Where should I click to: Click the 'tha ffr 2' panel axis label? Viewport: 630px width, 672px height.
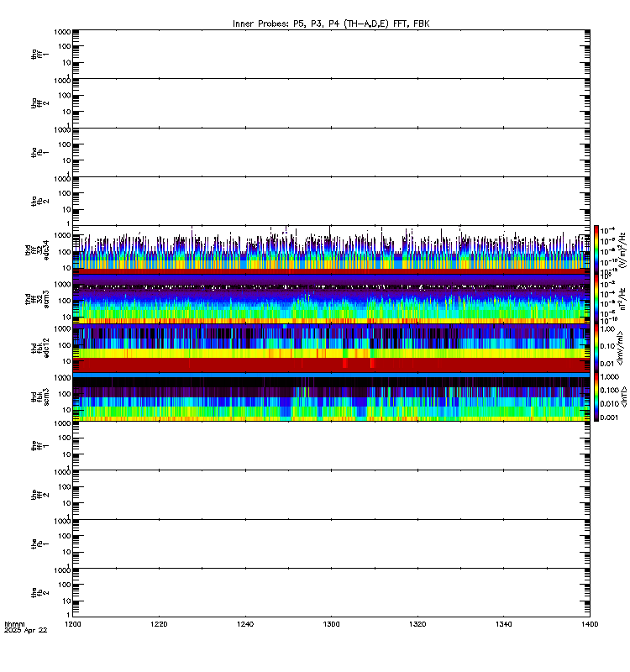pos(39,102)
